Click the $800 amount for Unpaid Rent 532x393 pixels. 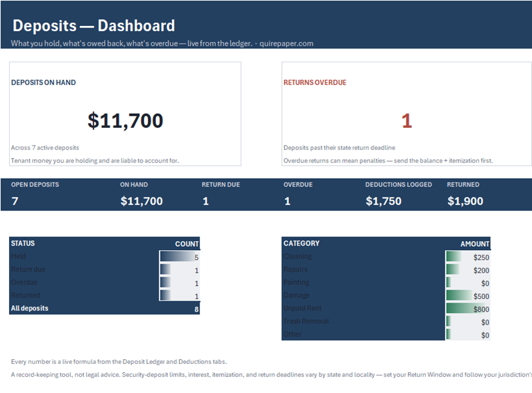[481, 309]
